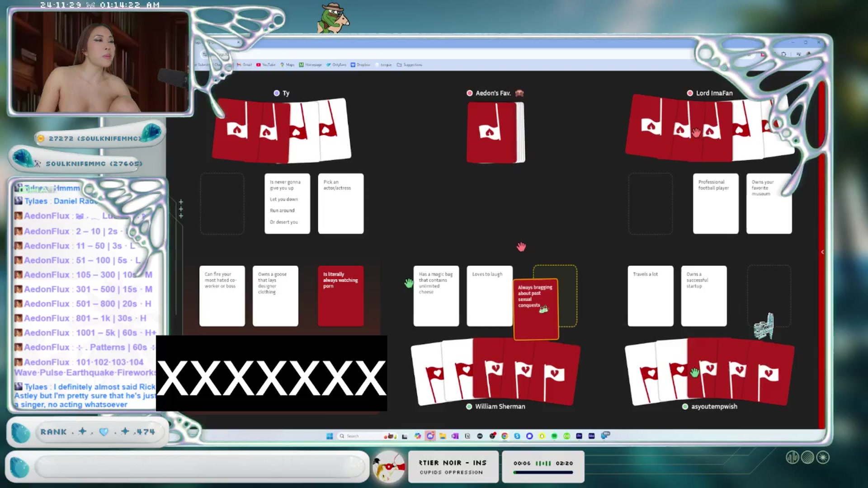Select the 'Pick an actor/actress' card
Image resolution: width=868 pixels, height=488 pixels.
(x=340, y=203)
